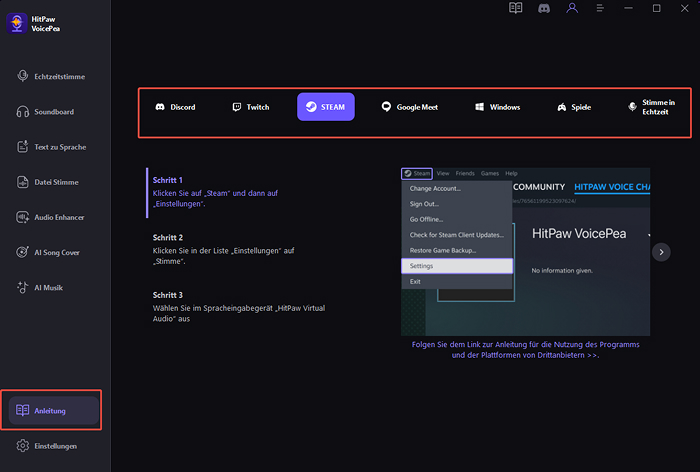Open the Einstellungen gear icon

pyautogui.click(x=22, y=446)
